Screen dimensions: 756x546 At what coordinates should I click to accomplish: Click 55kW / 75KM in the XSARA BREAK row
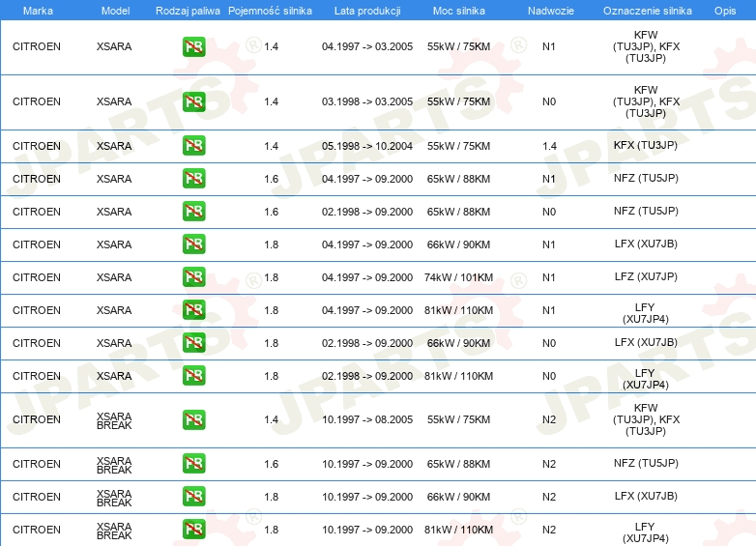click(x=458, y=419)
